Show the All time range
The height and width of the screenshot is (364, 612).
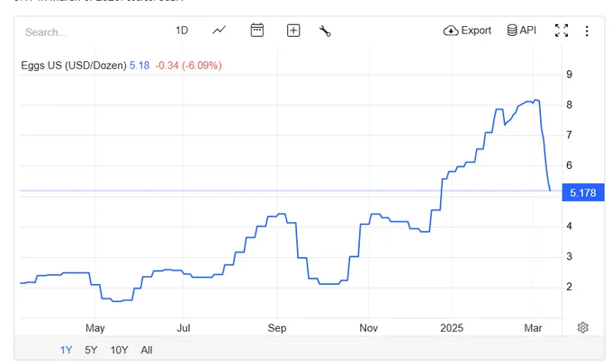coord(147,350)
